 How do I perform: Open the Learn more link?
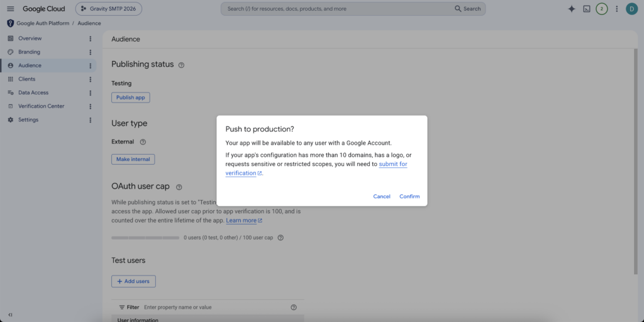coord(244,221)
